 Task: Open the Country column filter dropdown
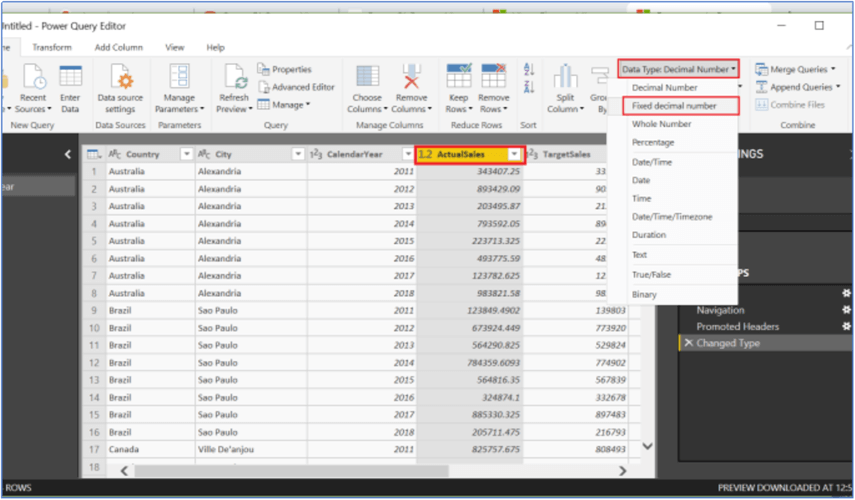[x=185, y=154]
